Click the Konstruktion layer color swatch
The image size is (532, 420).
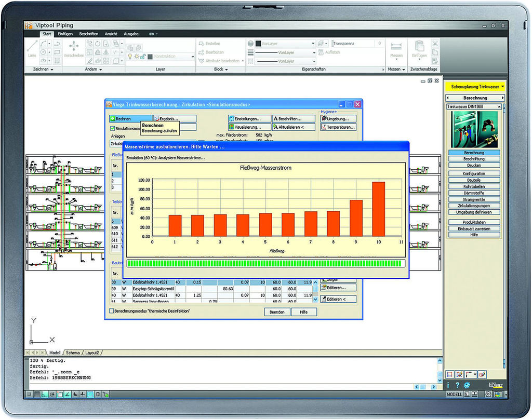pyautogui.click(x=150, y=57)
